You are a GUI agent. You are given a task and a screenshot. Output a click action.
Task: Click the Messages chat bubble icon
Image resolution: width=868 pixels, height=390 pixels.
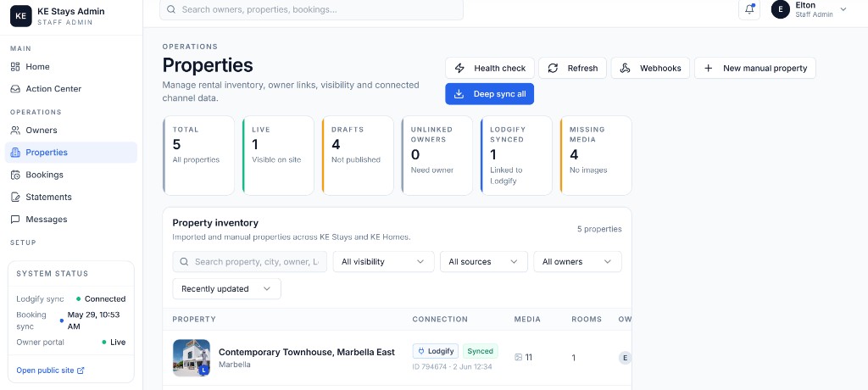pyautogui.click(x=15, y=220)
